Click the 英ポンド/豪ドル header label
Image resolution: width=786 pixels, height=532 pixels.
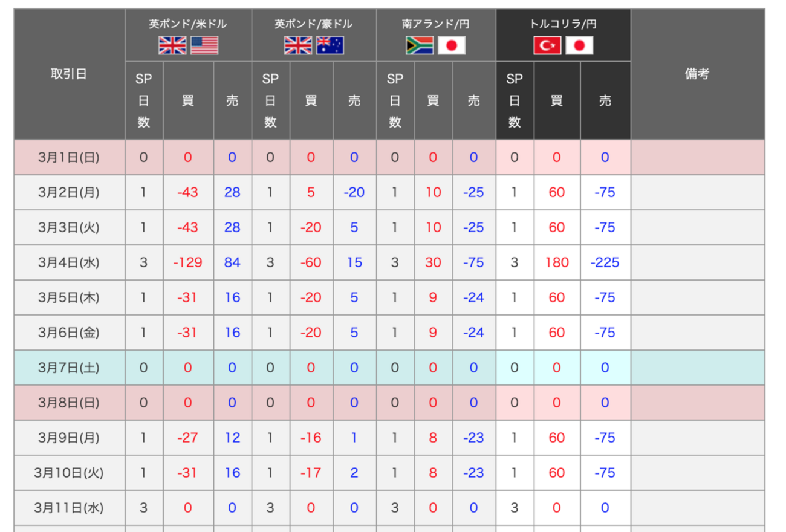[313, 24]
